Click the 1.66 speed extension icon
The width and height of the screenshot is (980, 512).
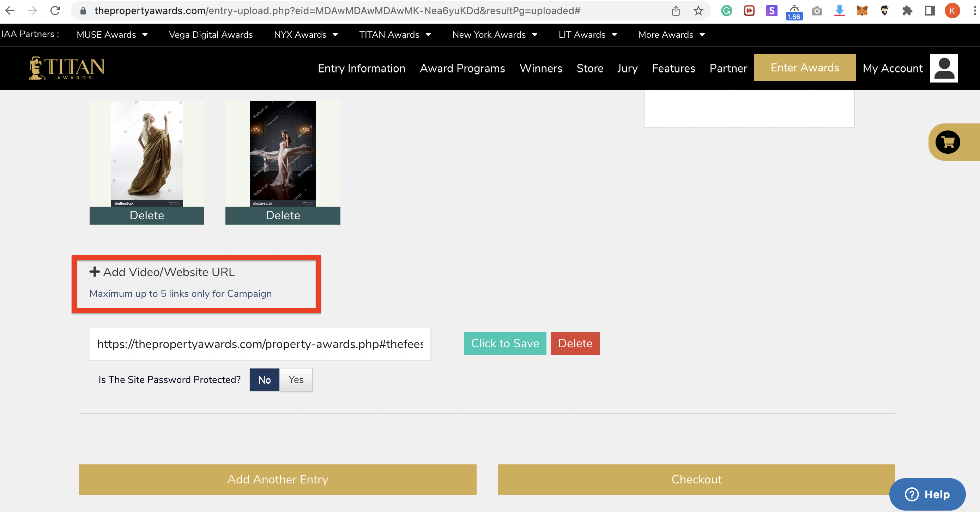coord(794,12)
